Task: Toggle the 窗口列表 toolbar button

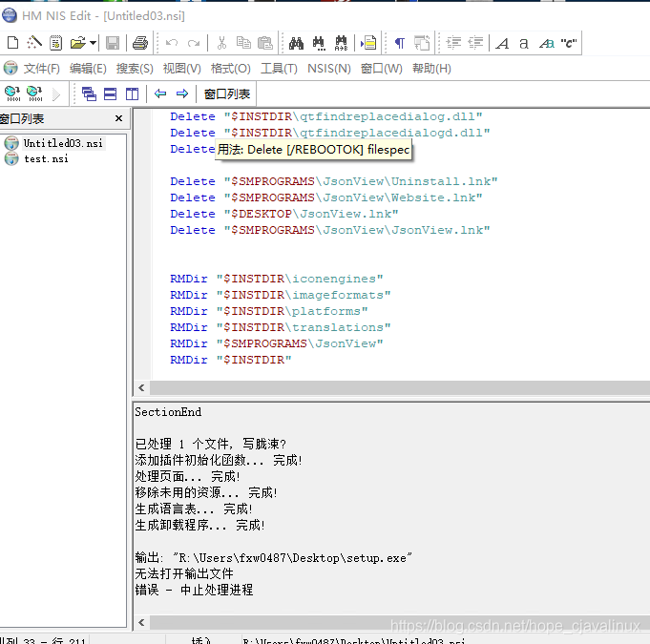Action: click(227, 94)
